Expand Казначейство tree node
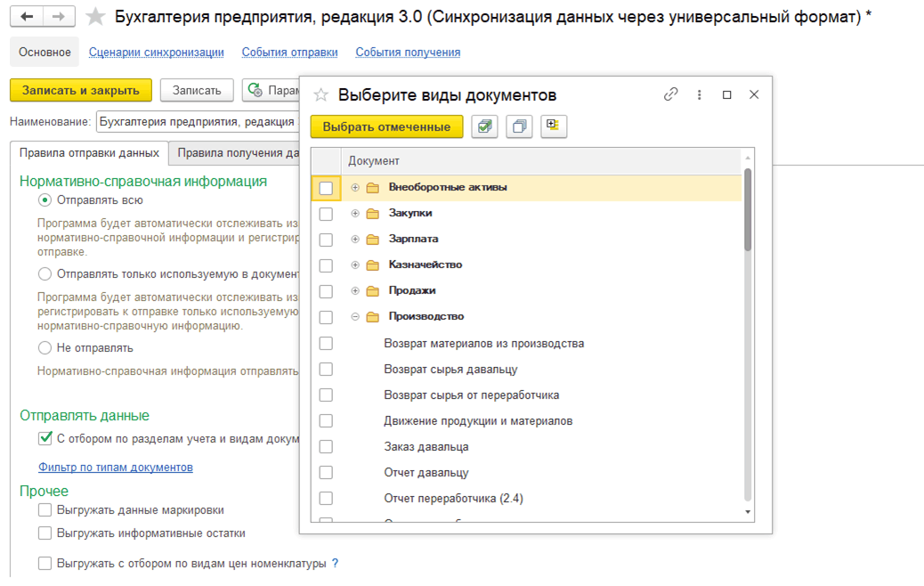Screen dimensions: 924x586 pyautogui.click(x=355, y=265)
